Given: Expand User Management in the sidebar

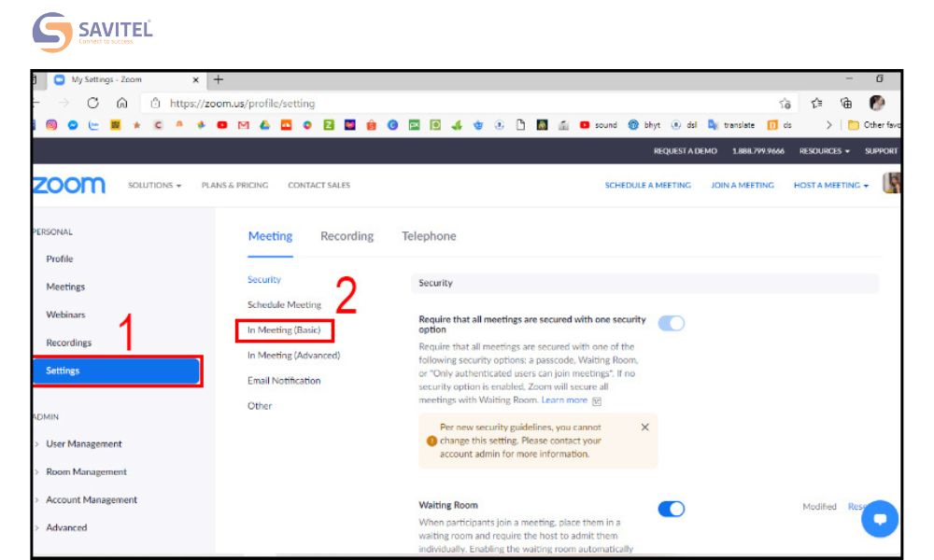Looking at the screenshot, I should [83, 444].
